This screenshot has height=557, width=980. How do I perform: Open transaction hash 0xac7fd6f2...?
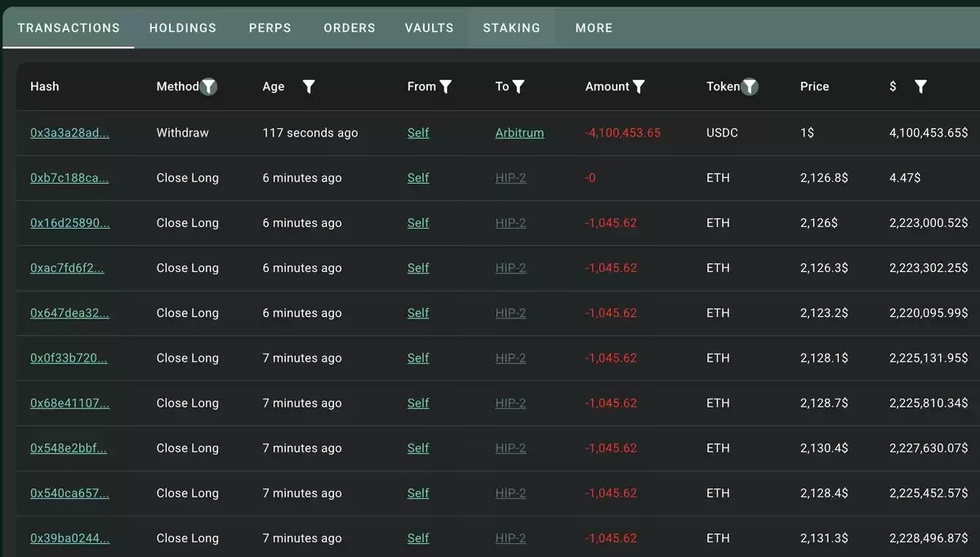click(67, 268)
